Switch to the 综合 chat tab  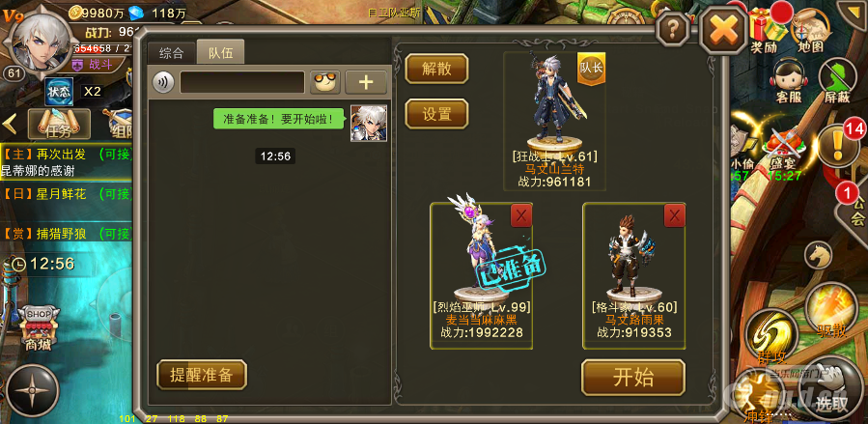171,54
